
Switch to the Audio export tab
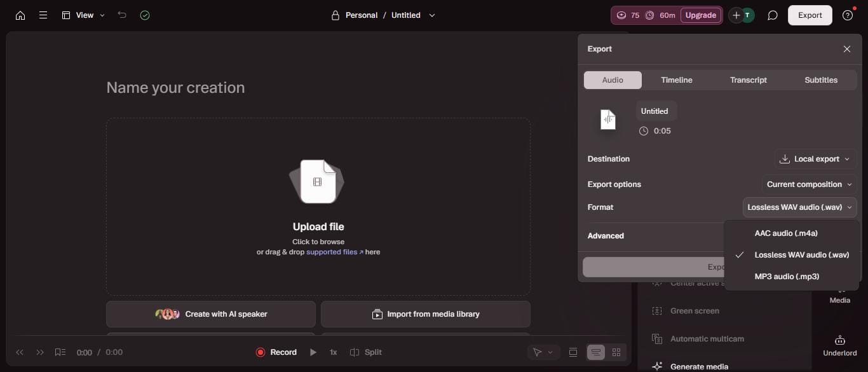pos(613,80)
